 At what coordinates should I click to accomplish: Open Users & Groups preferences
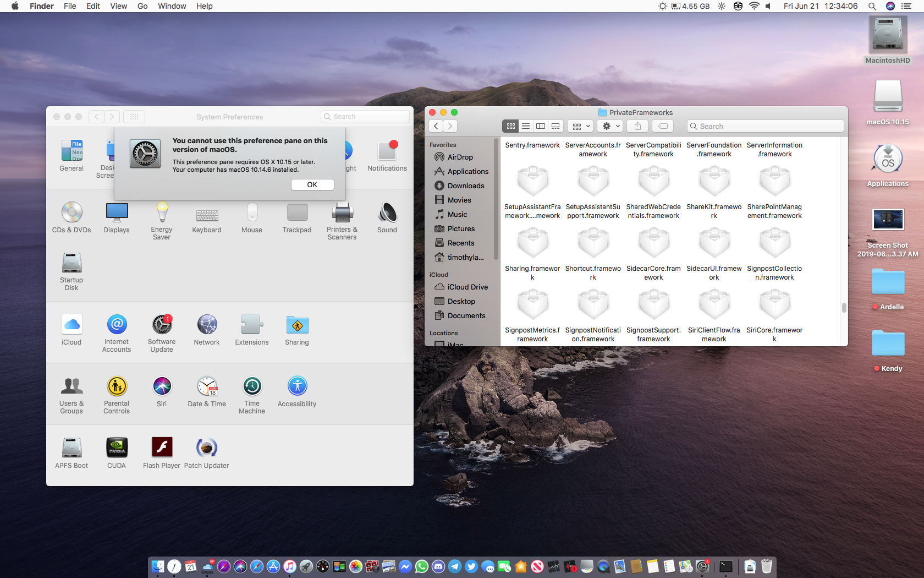pos(71,395)
